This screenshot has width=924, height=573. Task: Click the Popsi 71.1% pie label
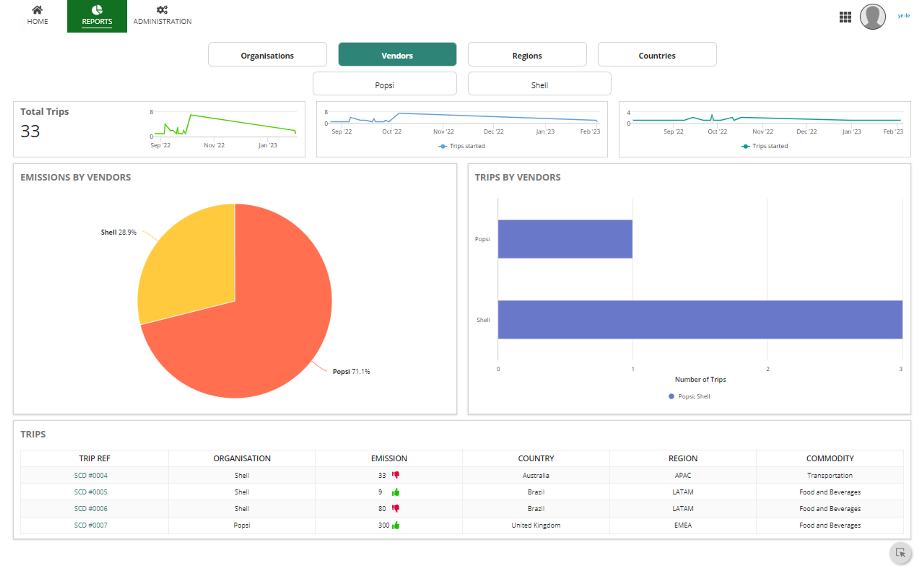click(x=351, y=371)
